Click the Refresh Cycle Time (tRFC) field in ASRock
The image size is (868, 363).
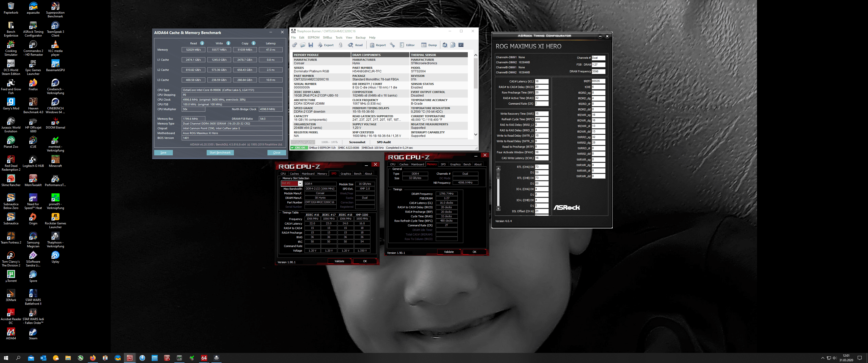[x=542, y=119]
